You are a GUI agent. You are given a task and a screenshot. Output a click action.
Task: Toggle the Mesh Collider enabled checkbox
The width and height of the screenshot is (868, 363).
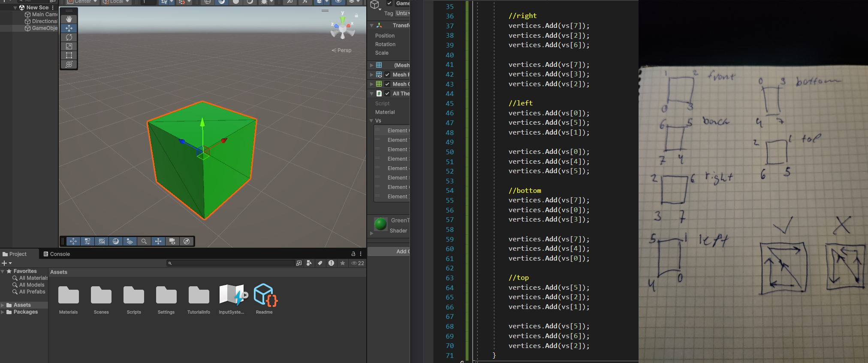click(x=388, y=84)
